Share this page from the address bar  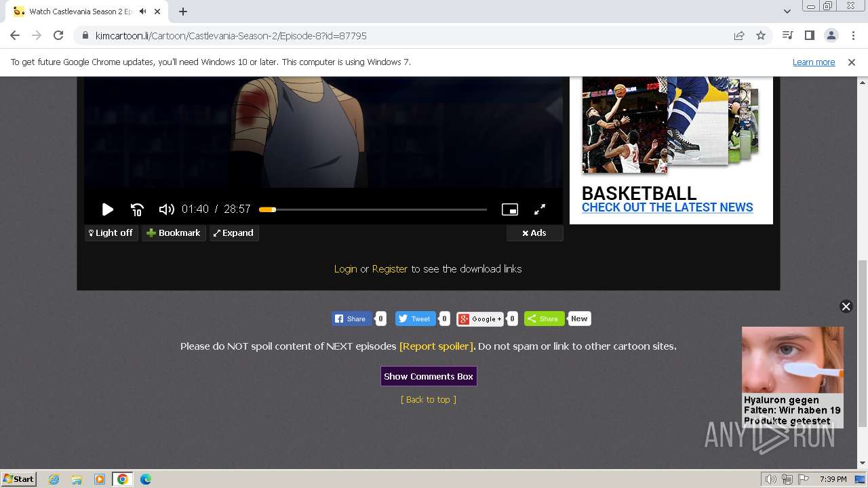click(x=739, y=35)
